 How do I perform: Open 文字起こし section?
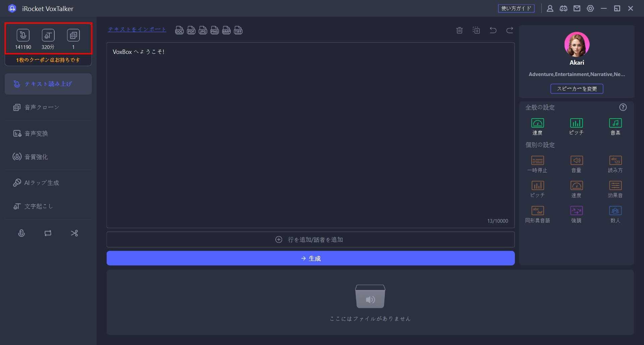click(48, 206)
